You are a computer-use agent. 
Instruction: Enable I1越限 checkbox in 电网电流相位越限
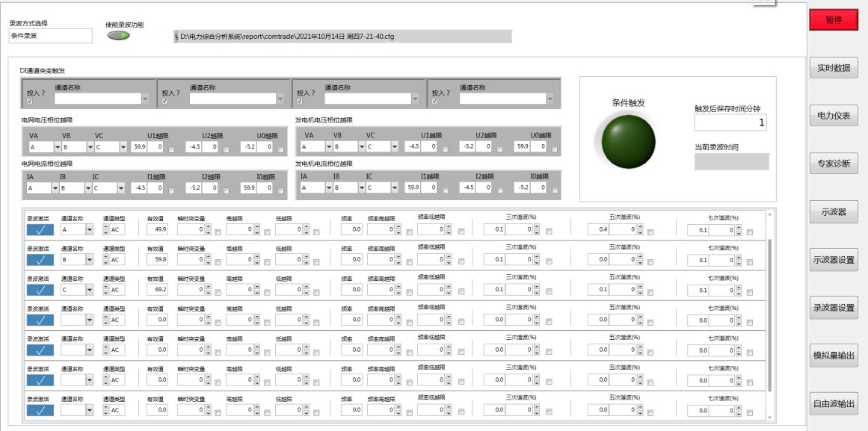point(171,190)
